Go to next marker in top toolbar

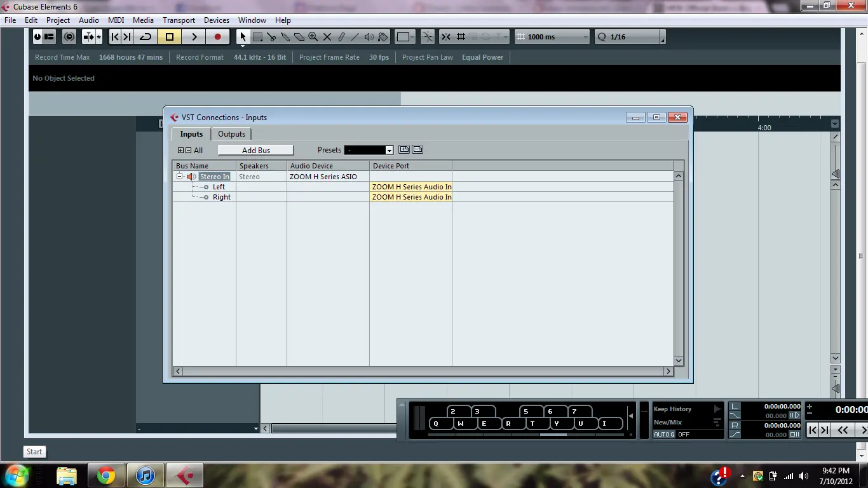pos(127,37)
